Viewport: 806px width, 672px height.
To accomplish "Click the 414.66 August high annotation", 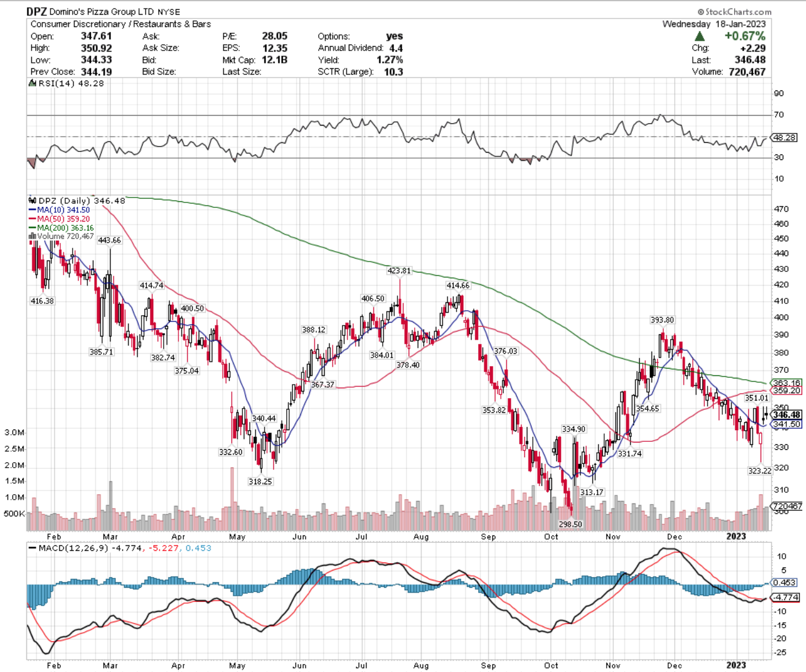I will coord(458,286).
